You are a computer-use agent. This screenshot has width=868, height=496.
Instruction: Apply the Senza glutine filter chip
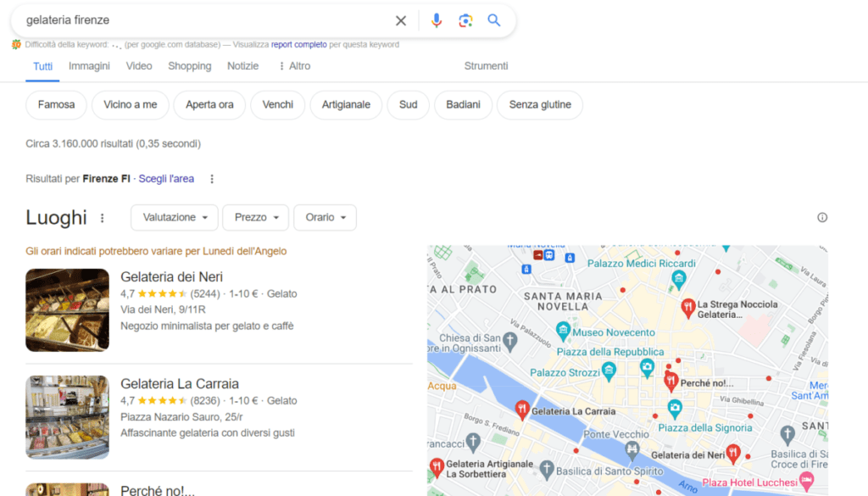coord(540,104)
